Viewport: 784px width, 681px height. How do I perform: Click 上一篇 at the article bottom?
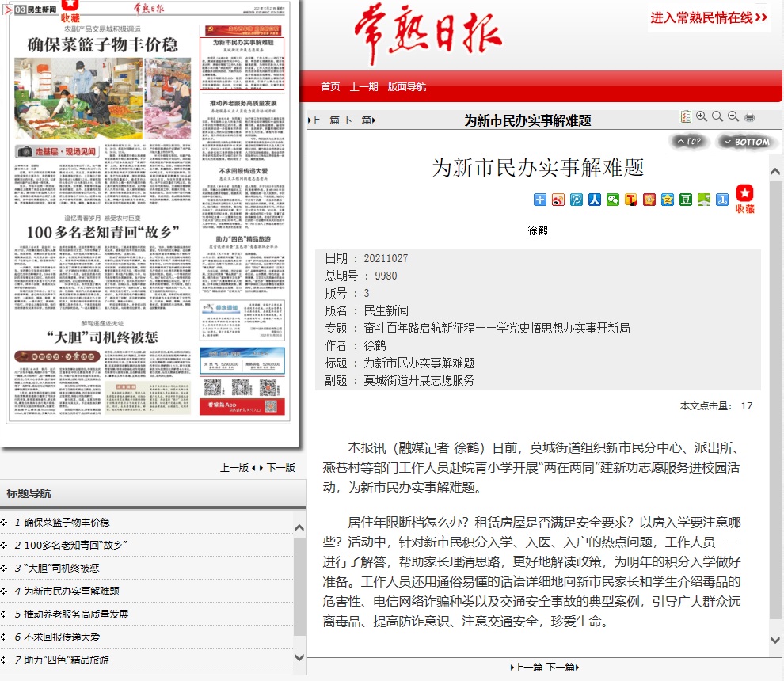click(x=527, y=667)
